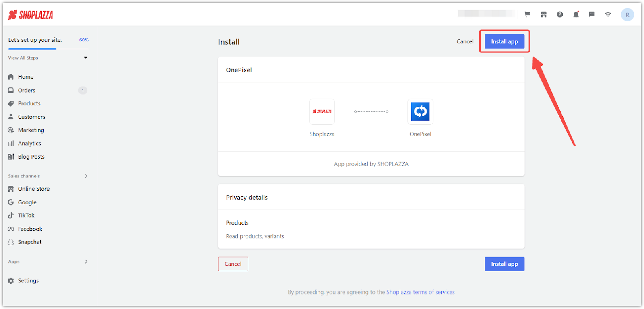Click the Install page heading

point(229,42)
